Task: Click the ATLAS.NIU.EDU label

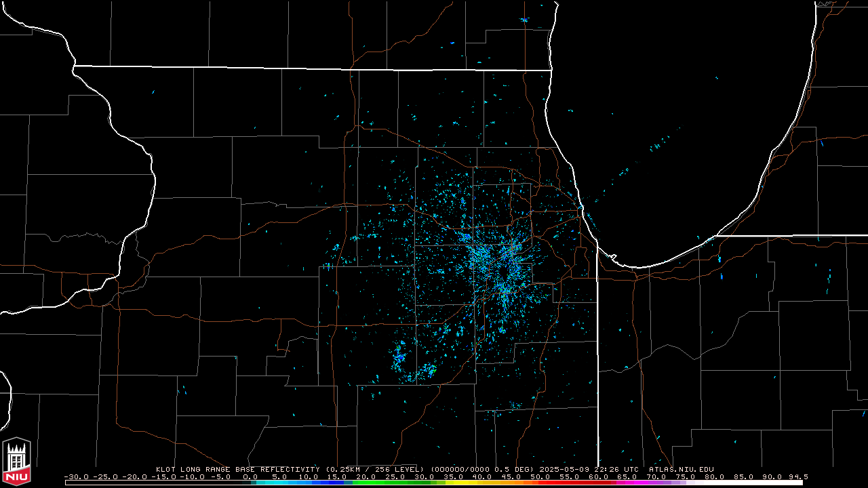Action: point(682,469)
